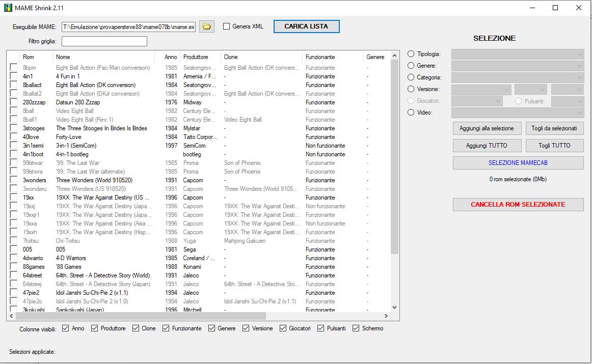Select the Tipologia radio button

tap(411, 54)
